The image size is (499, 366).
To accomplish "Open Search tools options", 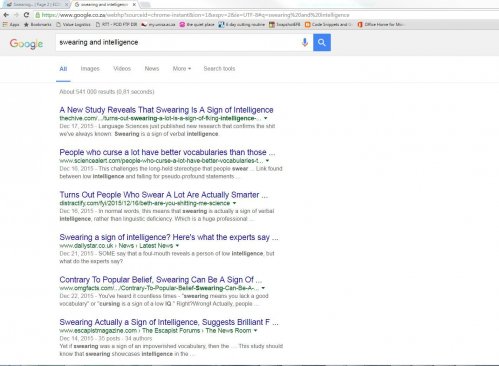I will pos(219,69).
